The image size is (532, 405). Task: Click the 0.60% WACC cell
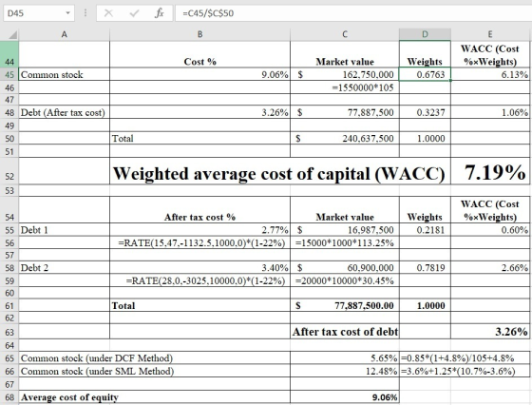click(490, 230)
